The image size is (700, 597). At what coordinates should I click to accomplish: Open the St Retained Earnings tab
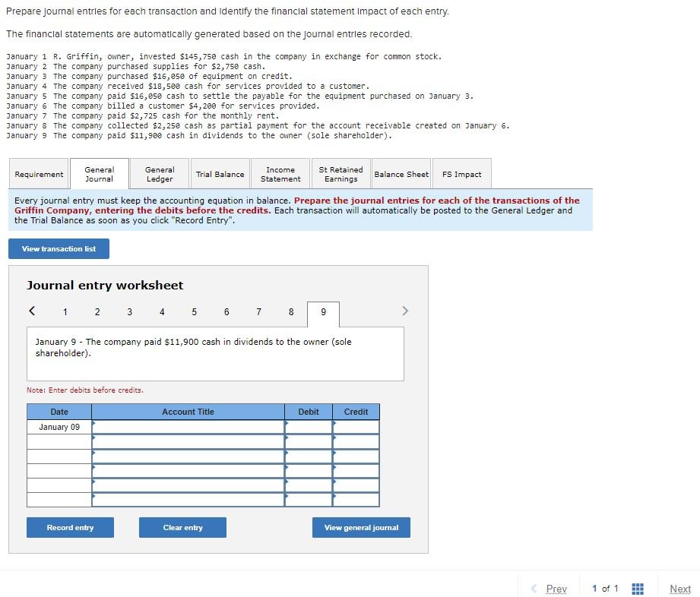pyautogui.click(x=340, y=173)
